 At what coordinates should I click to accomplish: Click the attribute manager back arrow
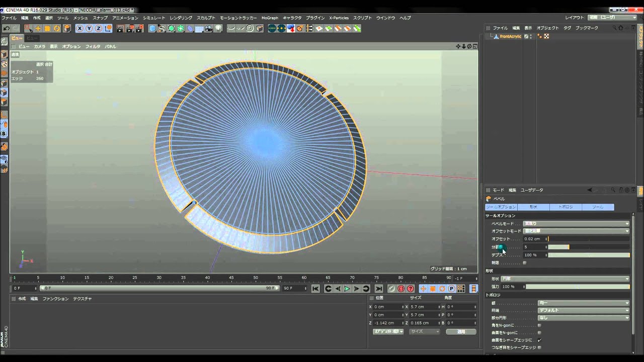(x=590, y=190)
